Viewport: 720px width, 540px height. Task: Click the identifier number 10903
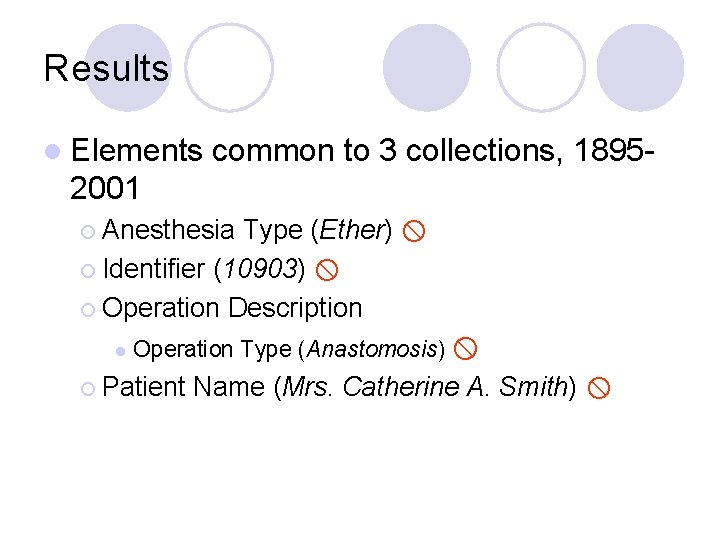pos(261,269)
